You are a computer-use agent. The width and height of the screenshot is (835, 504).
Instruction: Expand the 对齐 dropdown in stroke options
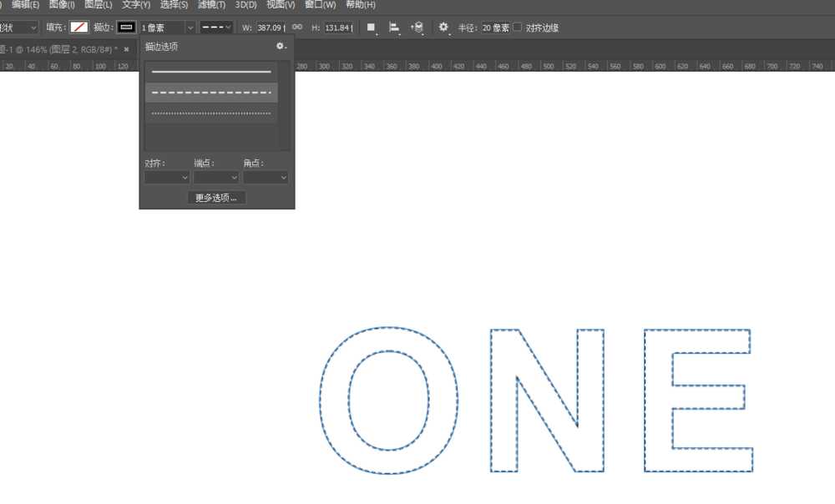167,178
